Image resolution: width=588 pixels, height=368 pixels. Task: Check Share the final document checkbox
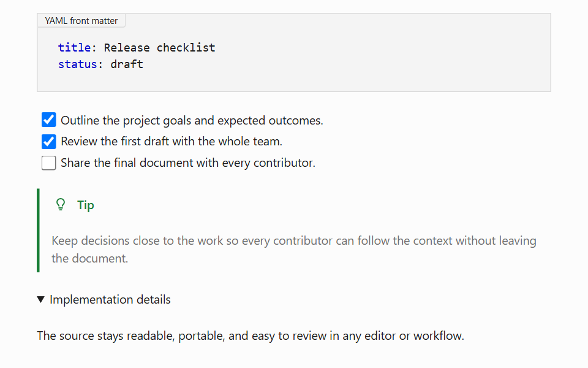point(49,163)
